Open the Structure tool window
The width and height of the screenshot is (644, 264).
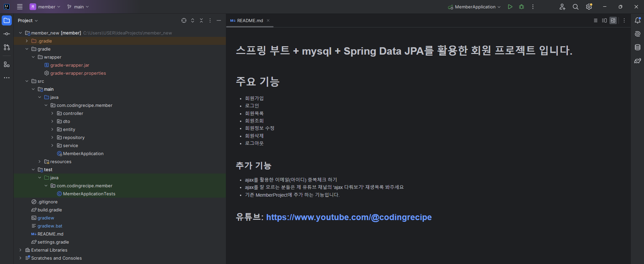coord(7,64)
